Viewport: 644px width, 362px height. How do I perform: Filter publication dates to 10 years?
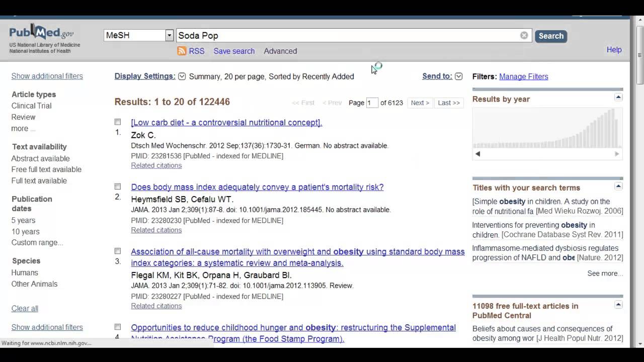25,232
